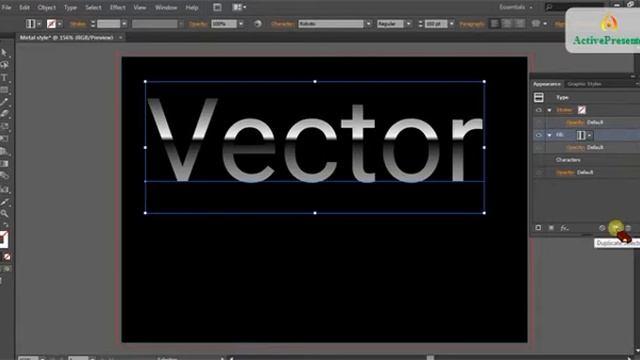The width and height of the screenshot is (640, 360).
Task: Select the Type tool in the toolbox
Action: [4, 78]
